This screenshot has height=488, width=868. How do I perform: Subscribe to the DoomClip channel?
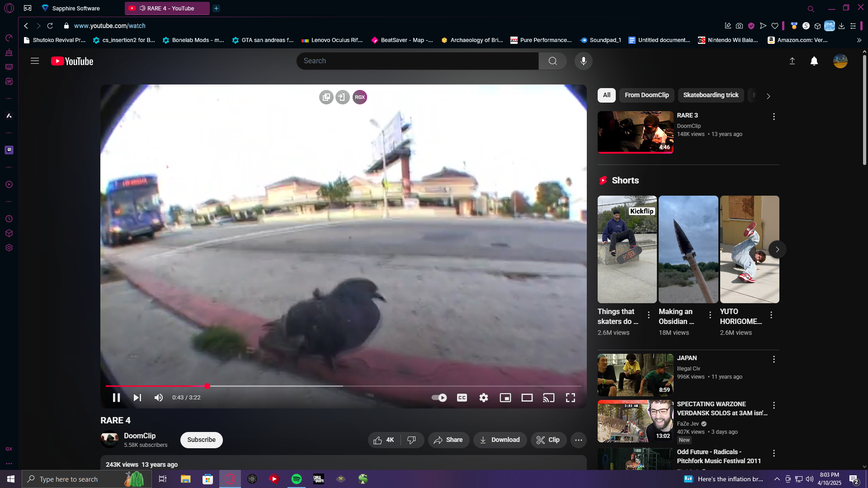pyautogui.click(x=201, y=440)
